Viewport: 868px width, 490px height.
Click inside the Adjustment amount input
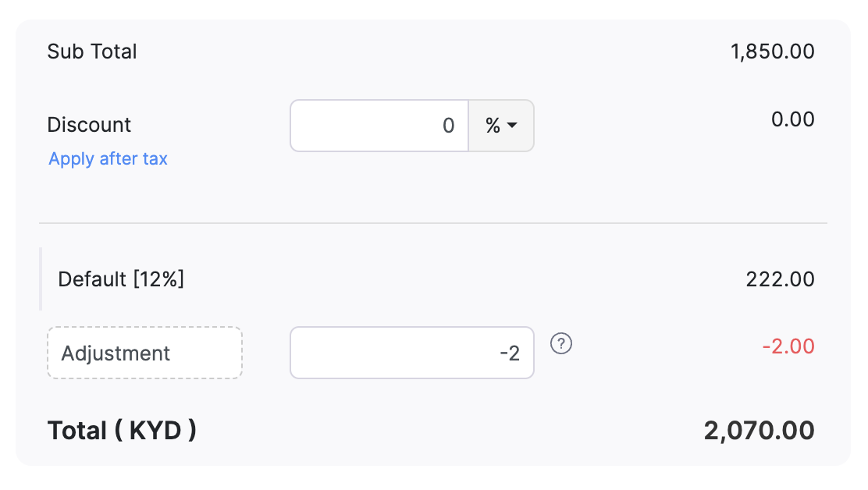pos(411,353)
